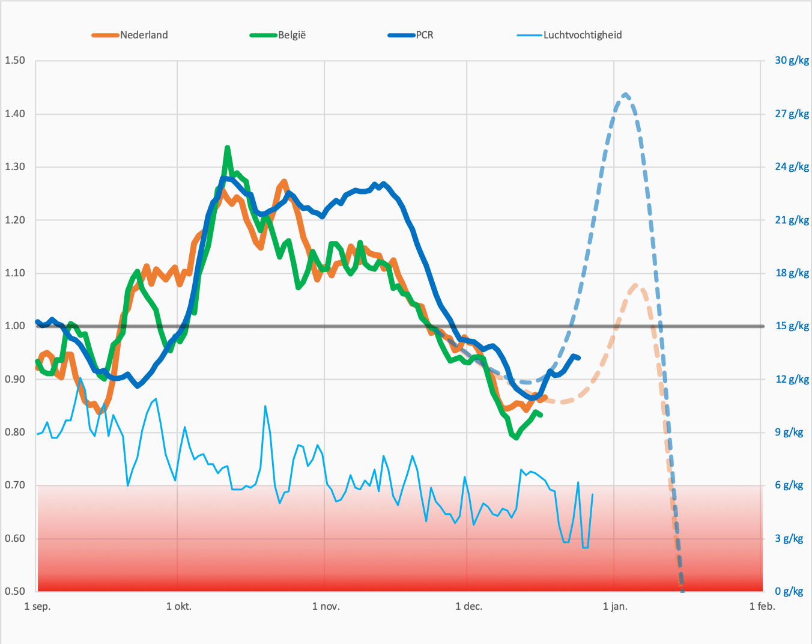Click the green België legend line
Image resolution: width=812 pixels, height=644 pixels.
[264, 35]
